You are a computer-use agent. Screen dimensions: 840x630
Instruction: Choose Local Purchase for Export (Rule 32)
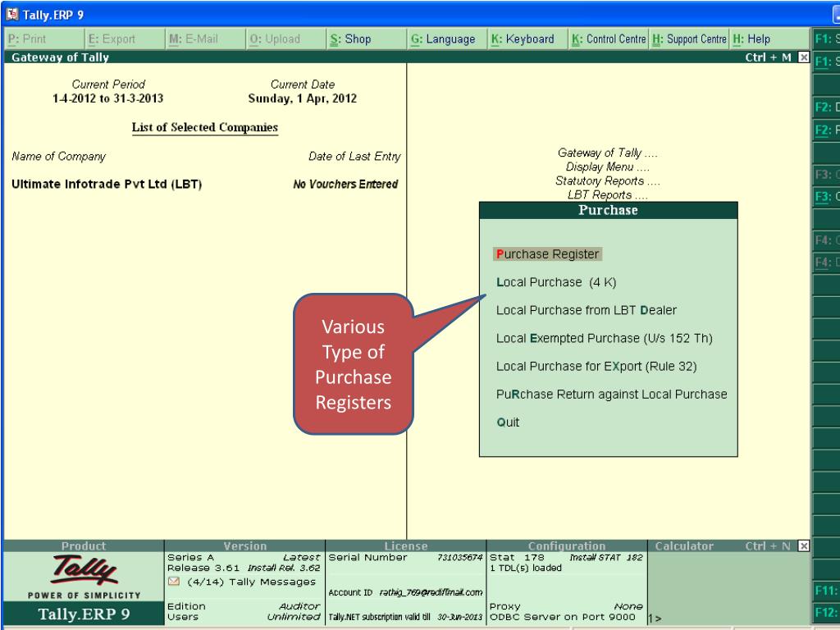pyautogui.click(x=596, y=367)
